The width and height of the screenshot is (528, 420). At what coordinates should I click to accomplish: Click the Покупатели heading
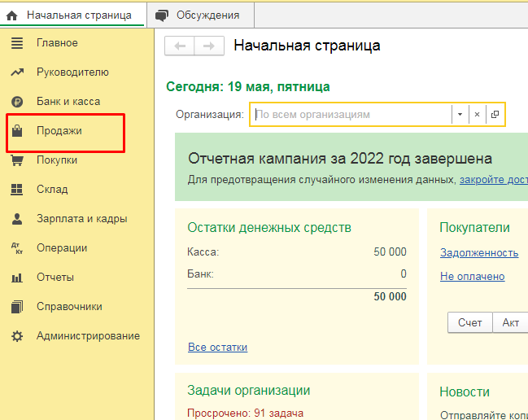tap(474, 228)
